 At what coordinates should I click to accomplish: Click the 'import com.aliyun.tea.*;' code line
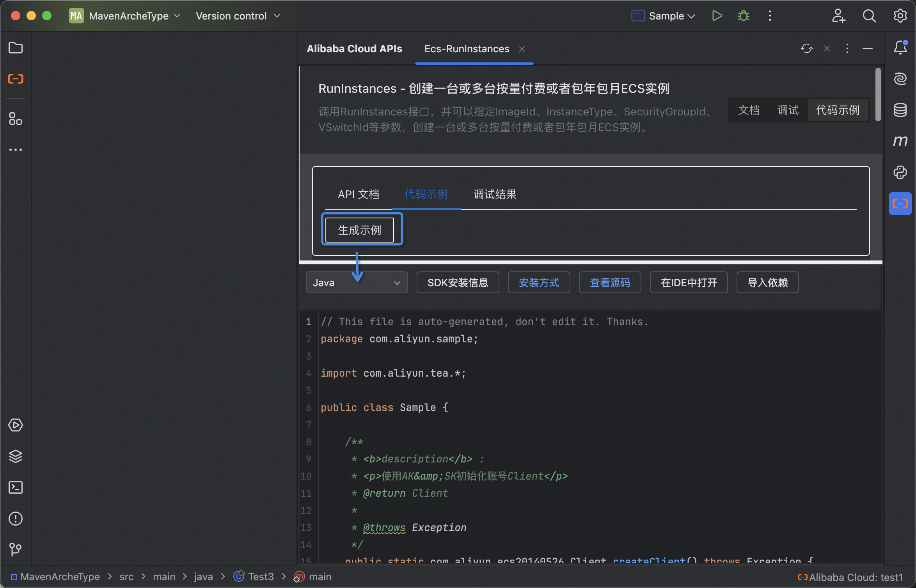coord(393,374)
